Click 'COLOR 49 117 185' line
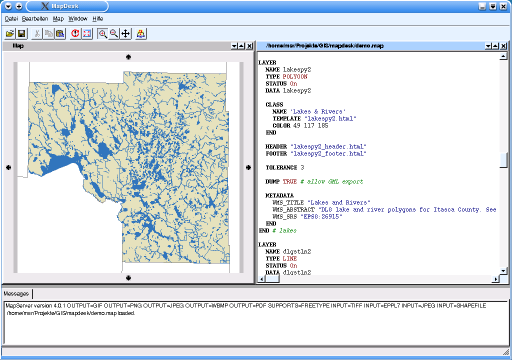The width and height of the screenshot is (512, 360). pyautogui.click(x=300, y=125)
